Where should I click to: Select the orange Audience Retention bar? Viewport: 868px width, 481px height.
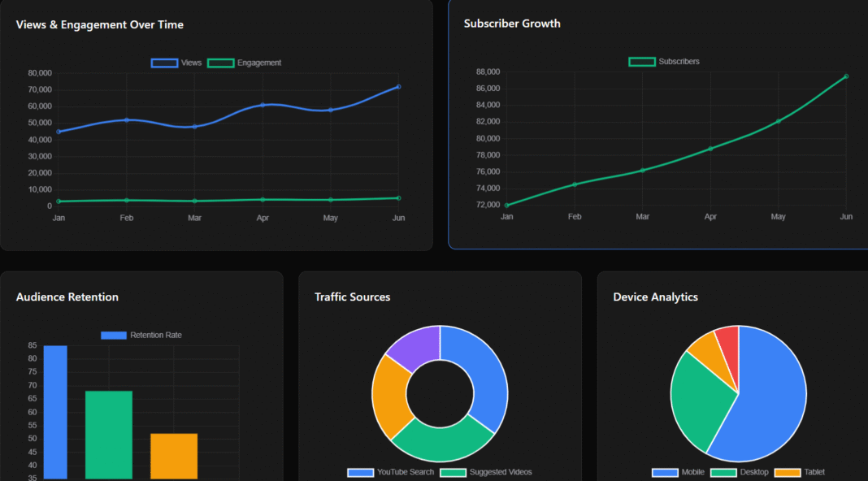coord(174,456)
